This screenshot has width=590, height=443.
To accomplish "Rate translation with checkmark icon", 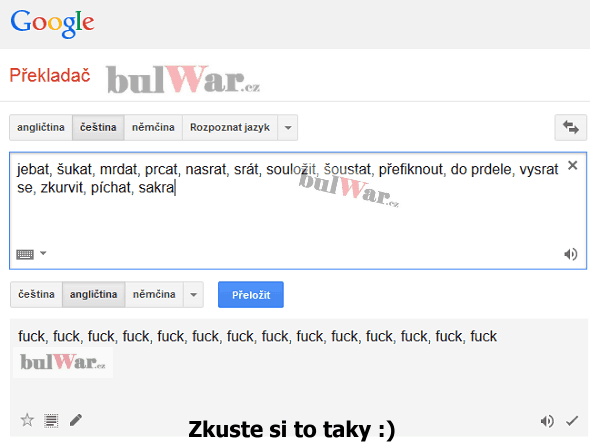I will click(572, 421).
